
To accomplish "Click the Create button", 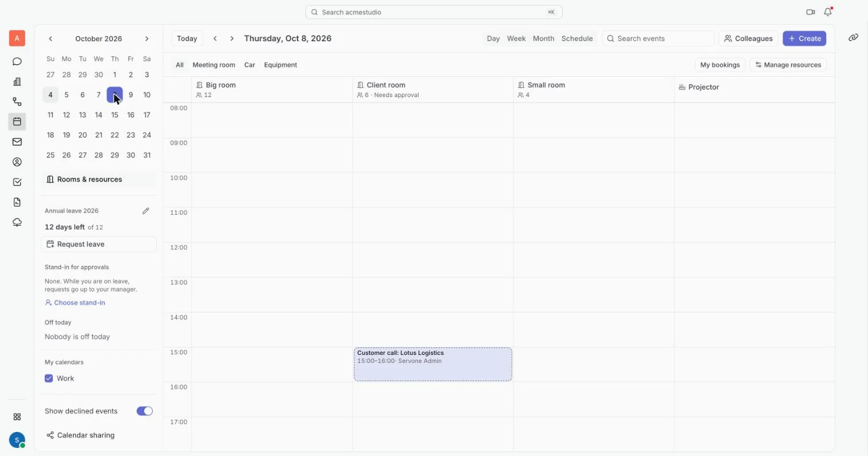I will [x=804, y=38].
